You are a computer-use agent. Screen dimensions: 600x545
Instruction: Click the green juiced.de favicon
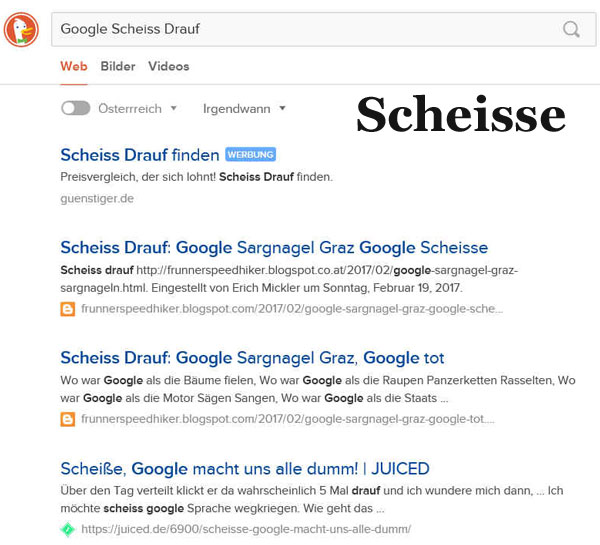point(68,529)
